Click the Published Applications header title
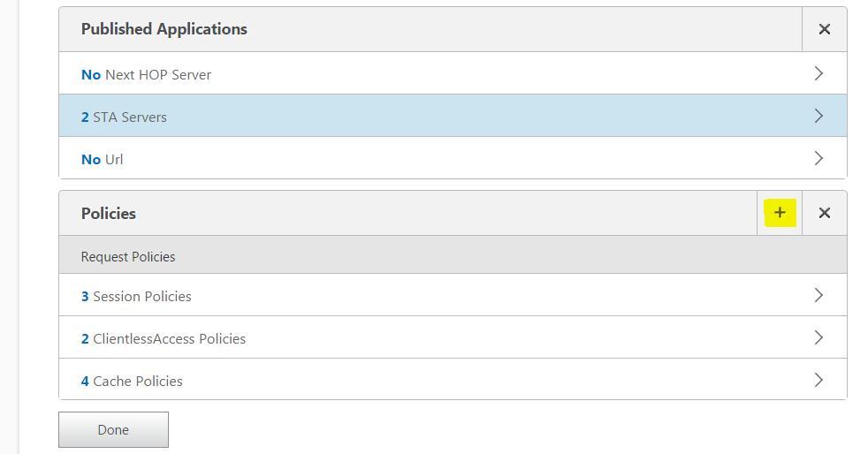 [164, 29]
